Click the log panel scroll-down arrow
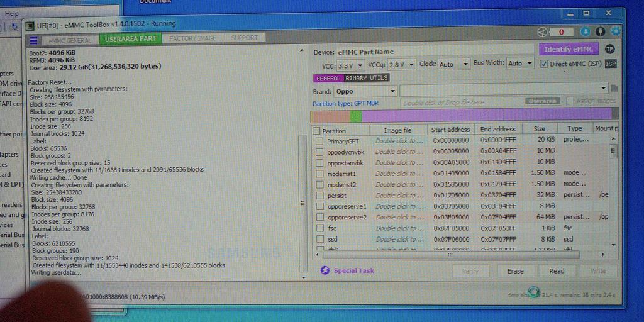644x322 pixels. click(304, 277)
